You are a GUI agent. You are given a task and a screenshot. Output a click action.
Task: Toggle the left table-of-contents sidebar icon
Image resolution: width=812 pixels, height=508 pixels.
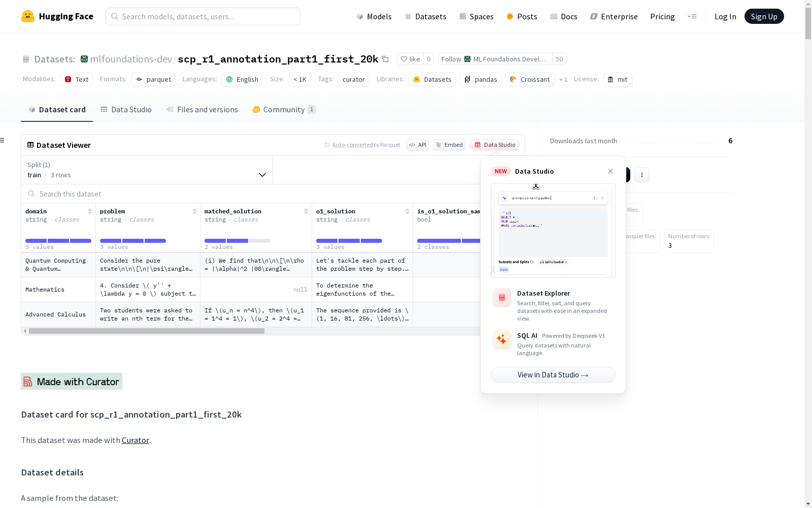[3, 140]
